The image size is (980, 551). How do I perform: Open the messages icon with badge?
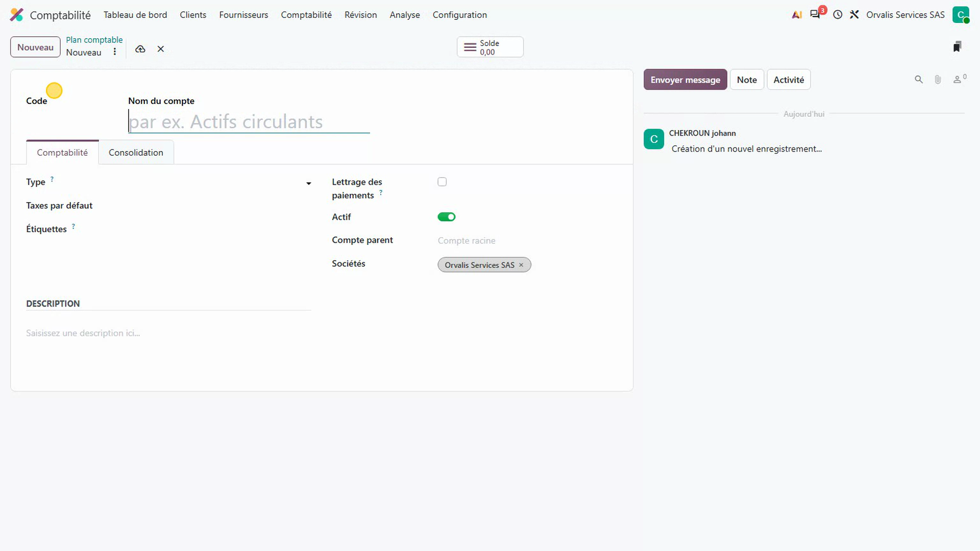(x=816, y=14)
